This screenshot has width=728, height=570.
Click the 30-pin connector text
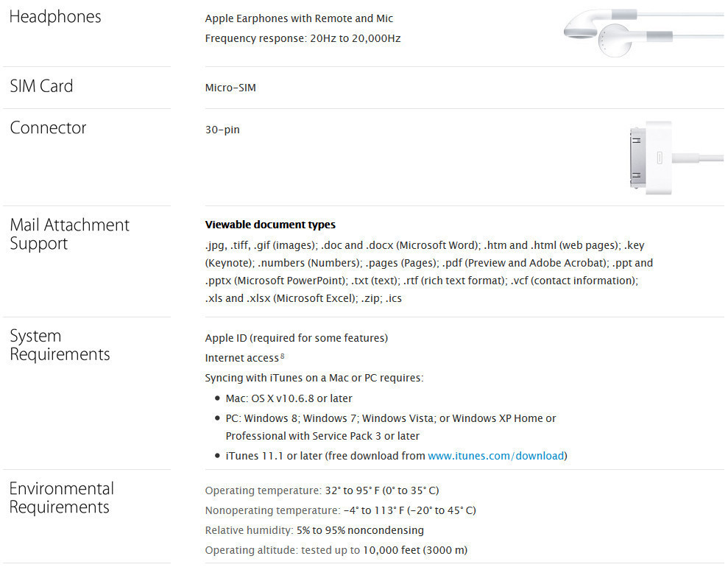click(222, 130)
